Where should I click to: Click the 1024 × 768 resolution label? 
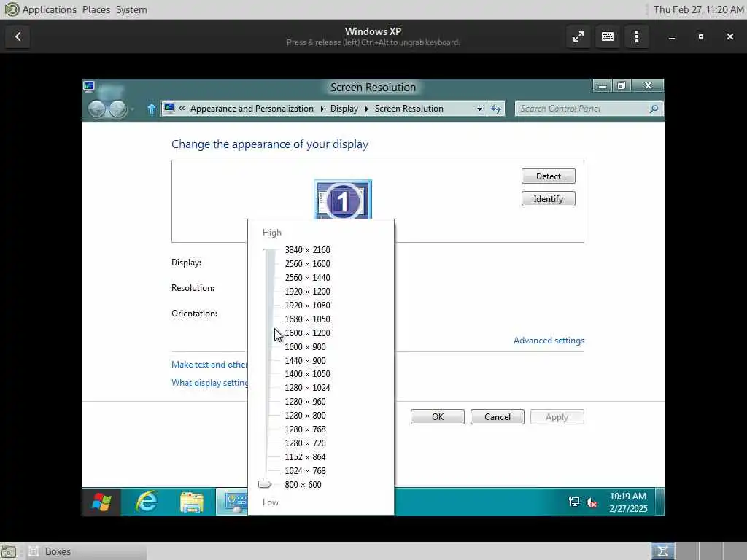(306, 470)
